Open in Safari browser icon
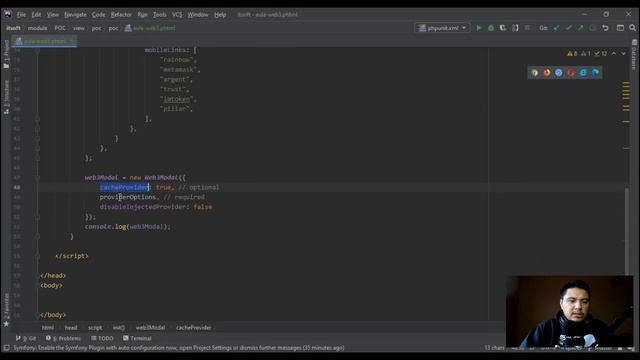 click(559, 73)
